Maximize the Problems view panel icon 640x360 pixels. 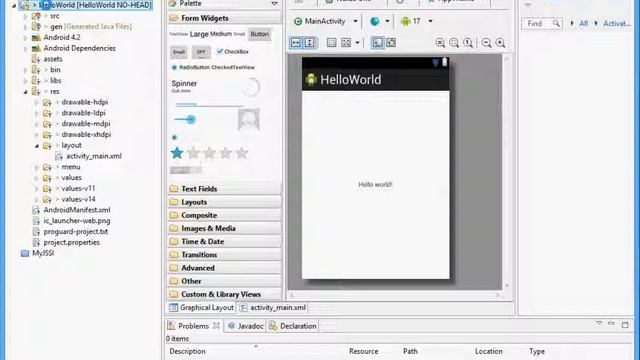tap(625, 324)
